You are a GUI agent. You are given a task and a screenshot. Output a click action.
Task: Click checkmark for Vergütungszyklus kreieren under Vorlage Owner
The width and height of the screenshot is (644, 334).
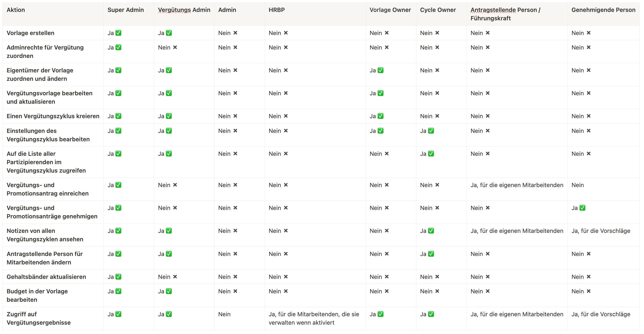380,116
